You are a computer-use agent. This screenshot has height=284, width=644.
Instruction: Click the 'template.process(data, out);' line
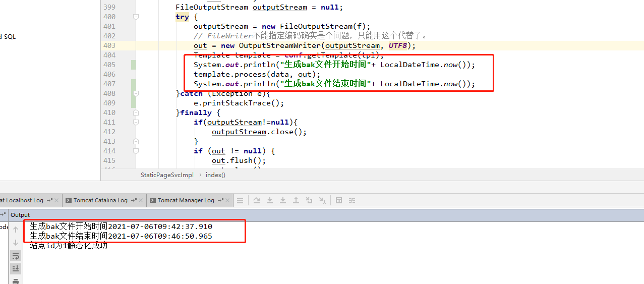pos(257,74)
